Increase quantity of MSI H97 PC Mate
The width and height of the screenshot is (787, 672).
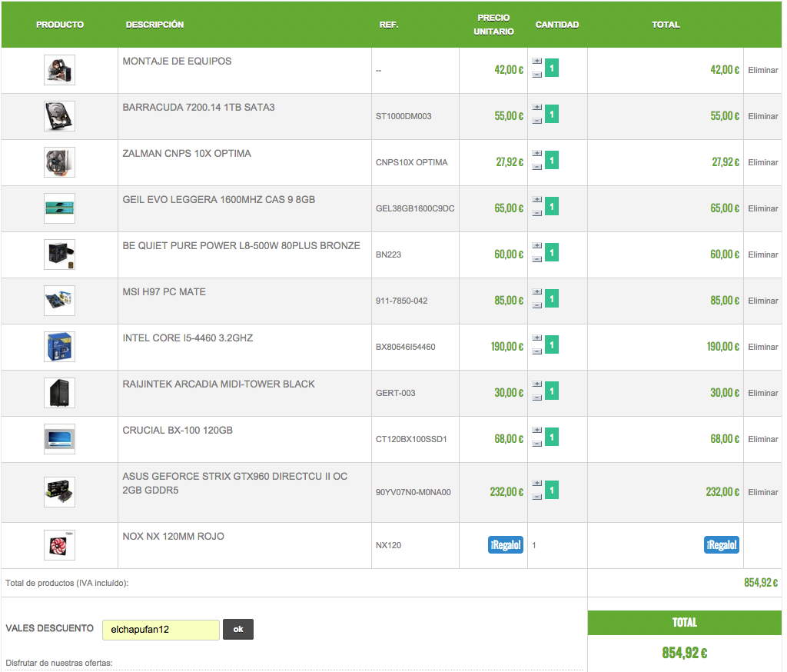[x=536, y=292]
